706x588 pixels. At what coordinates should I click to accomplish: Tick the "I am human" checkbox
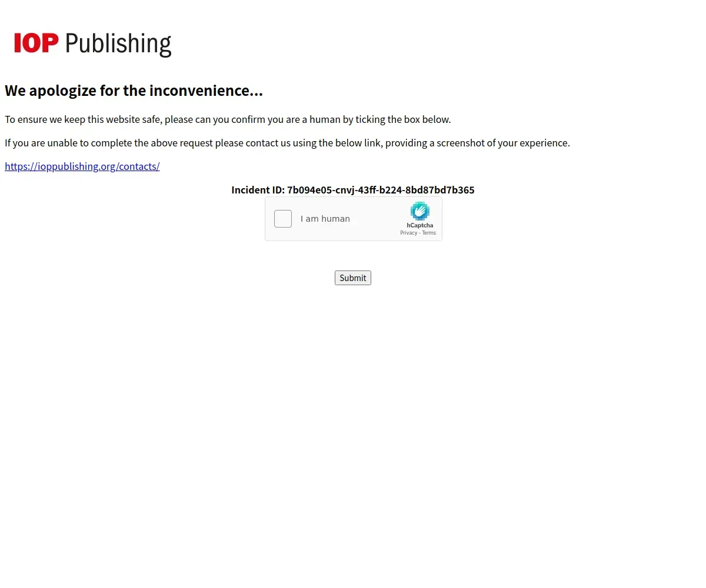click(283, 219)
